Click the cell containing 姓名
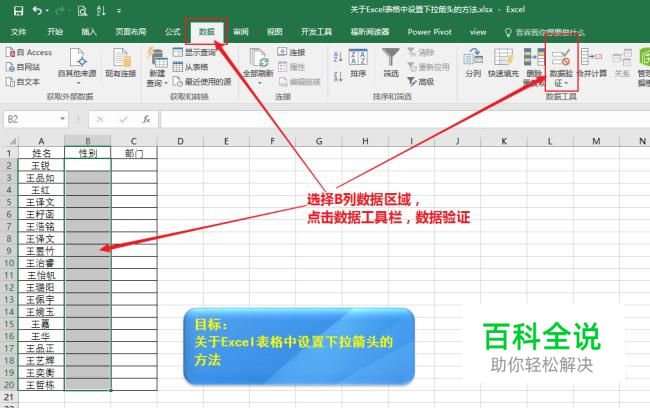The height and width of the screenshot is (408, 650). (41, 153)
